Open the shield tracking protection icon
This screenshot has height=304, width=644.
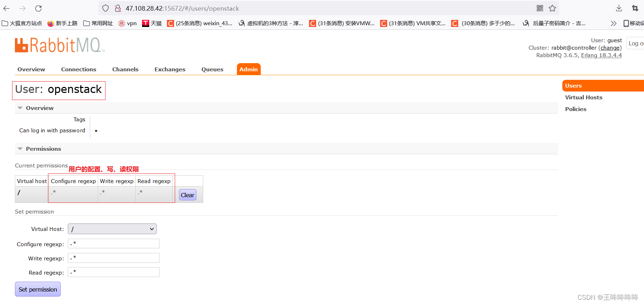105,8
